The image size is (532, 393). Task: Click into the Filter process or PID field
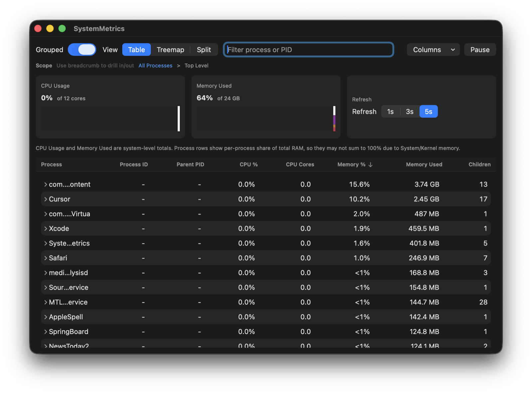[x=309, y=49]
